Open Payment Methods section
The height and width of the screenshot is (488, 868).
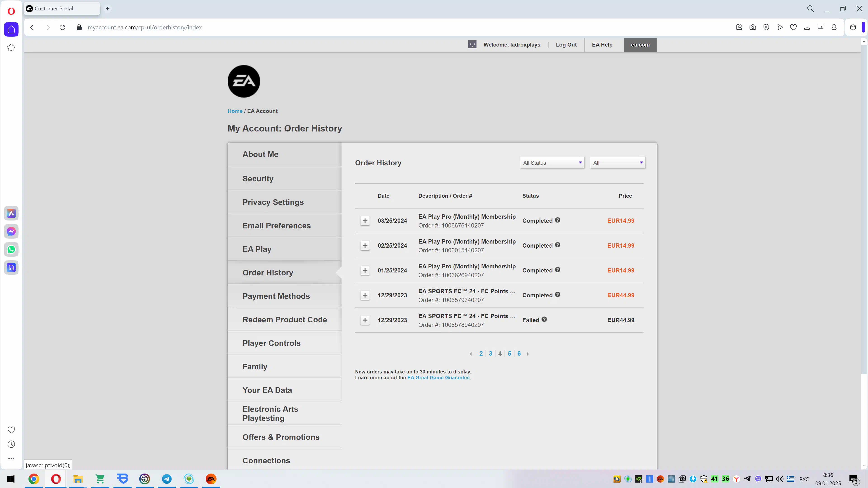(x=284, y=296)
